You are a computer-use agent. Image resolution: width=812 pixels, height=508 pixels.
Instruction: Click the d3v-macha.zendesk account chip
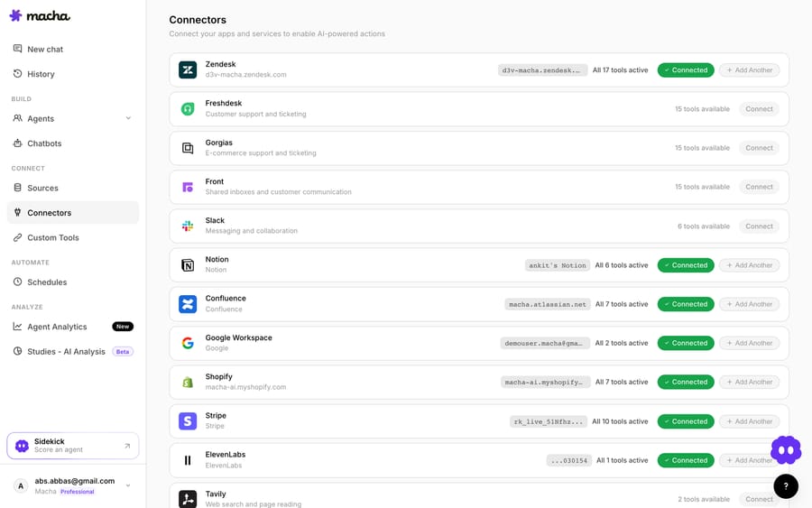pos(542,69)
